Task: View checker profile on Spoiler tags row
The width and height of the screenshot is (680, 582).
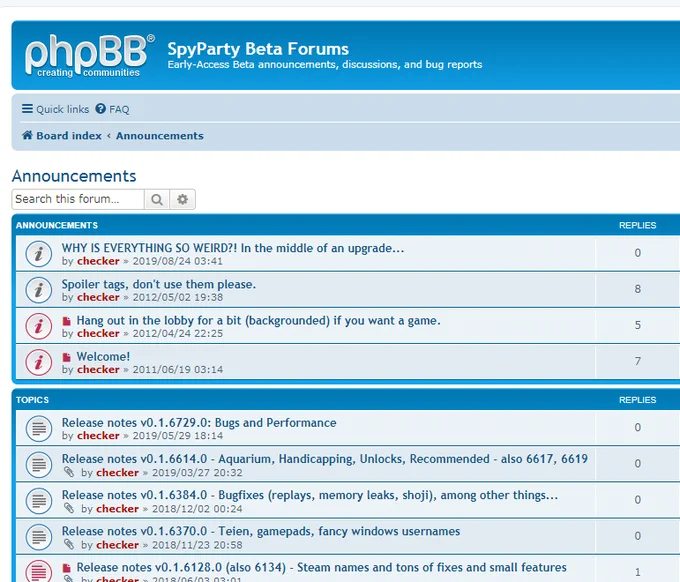Action: coord(98,298)
